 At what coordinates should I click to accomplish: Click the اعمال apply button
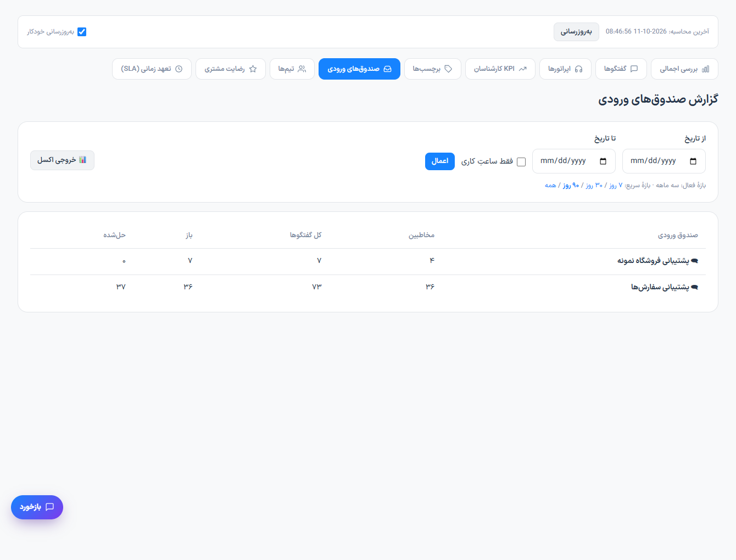(x=440, y=161)
